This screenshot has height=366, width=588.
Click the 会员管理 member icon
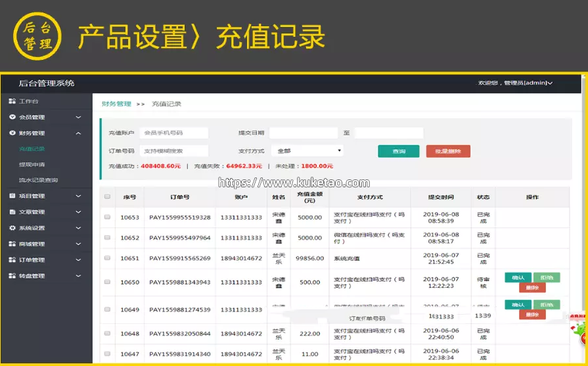pos(12,118)
